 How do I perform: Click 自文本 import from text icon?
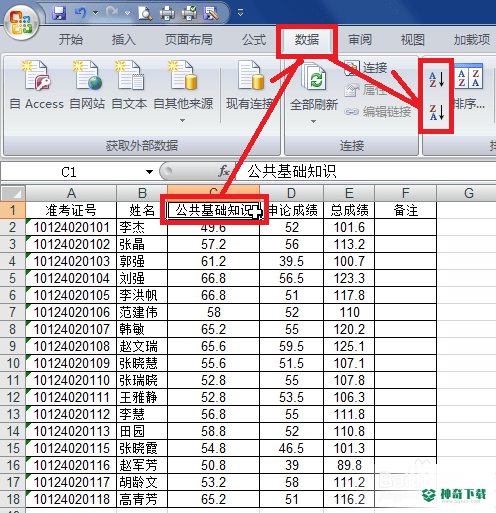pyautogui.click(x=129, y=85)
